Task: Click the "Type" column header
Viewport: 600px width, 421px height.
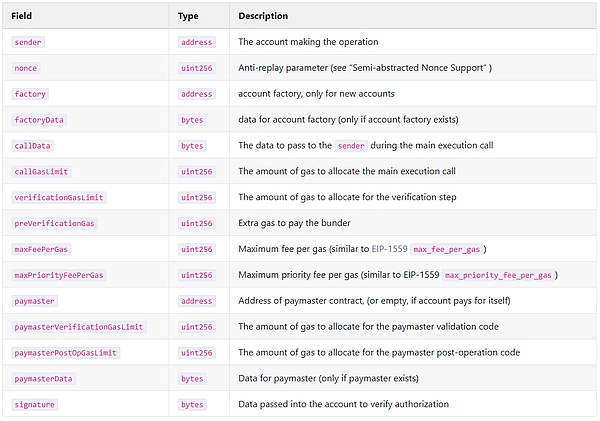Action: tap(188, 16)
